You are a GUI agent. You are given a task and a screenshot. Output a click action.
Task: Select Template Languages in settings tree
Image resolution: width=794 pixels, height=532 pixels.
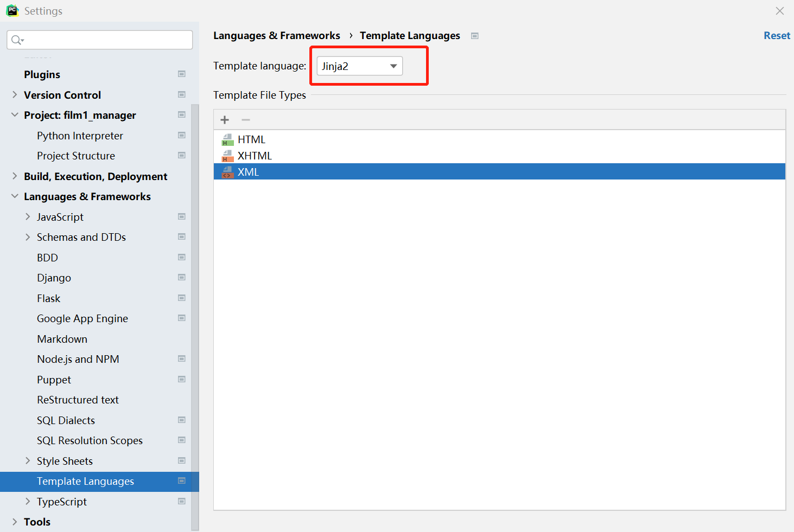(99, 482)
